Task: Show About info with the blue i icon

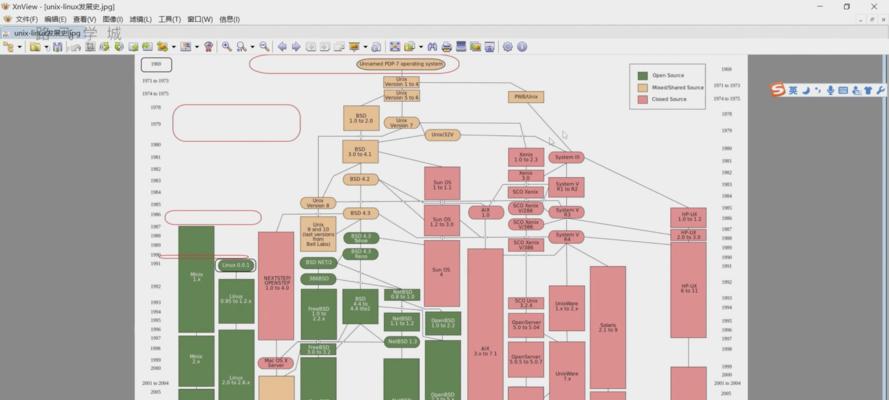Action: pyautogui.click(x=522, y=46)
